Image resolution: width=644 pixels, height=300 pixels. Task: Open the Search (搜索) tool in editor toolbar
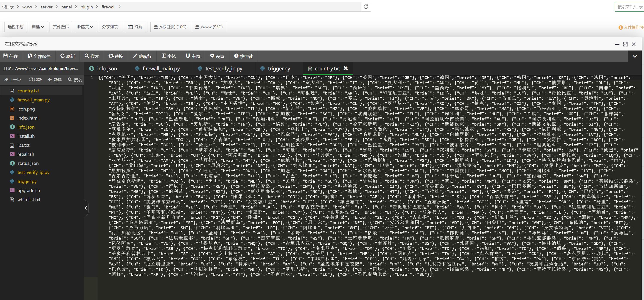coord(92,56)
